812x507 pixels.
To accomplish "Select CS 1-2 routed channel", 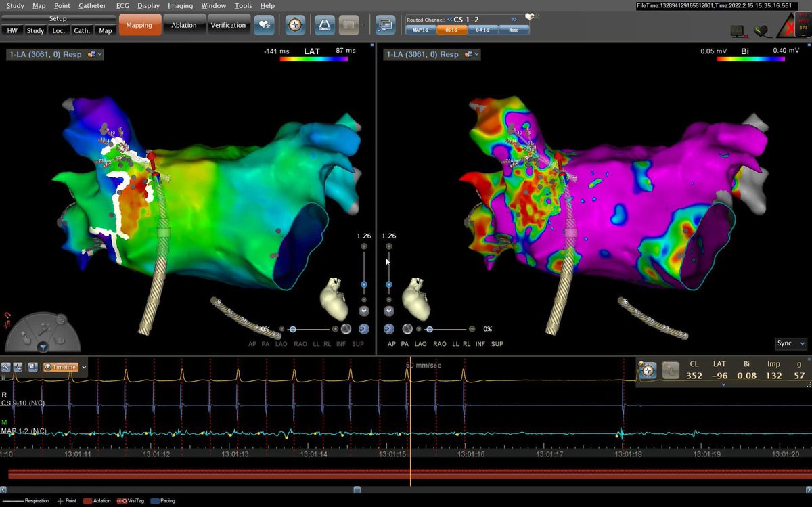I will point(451,30).
